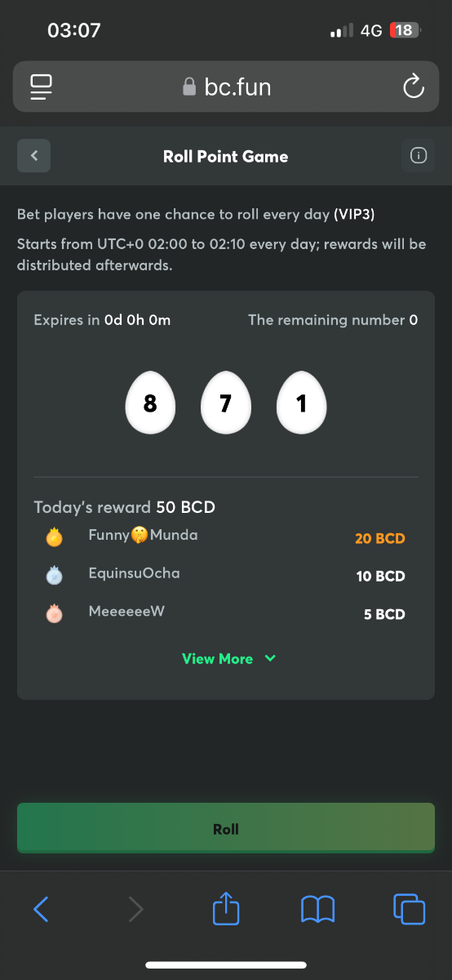
Task: Open the Share sheet icon
Action: click(x=226, y=907)
